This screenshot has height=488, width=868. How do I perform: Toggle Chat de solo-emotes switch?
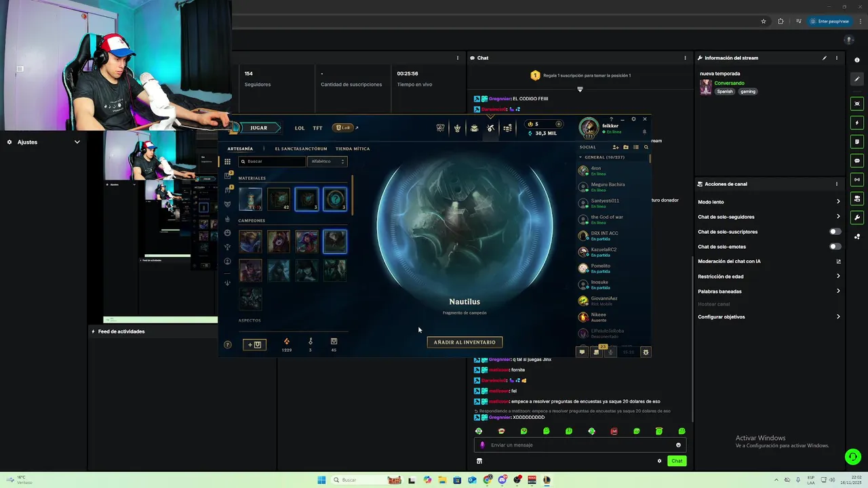(x=835, y=247)
